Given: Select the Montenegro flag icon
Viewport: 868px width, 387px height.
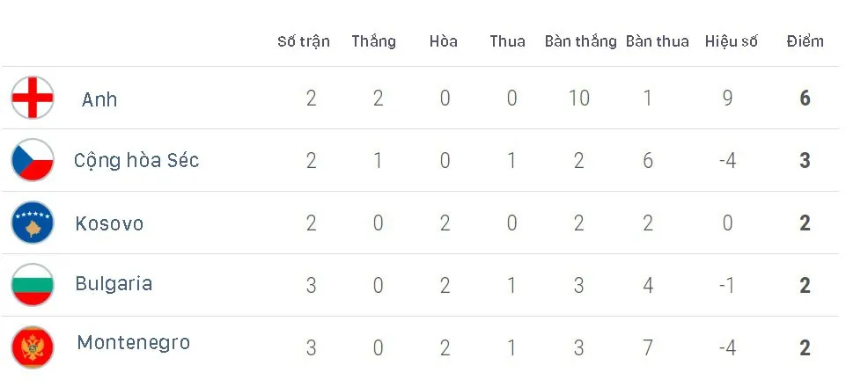Looking at the screenshot, I should click(x=33, y=347).
